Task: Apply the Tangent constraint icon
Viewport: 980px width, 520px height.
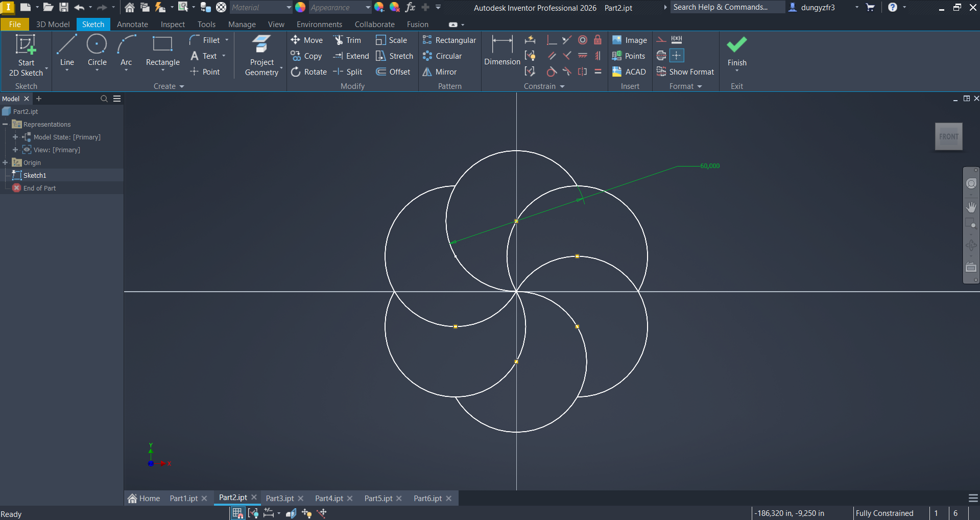Action: click(x=552, y=72)
